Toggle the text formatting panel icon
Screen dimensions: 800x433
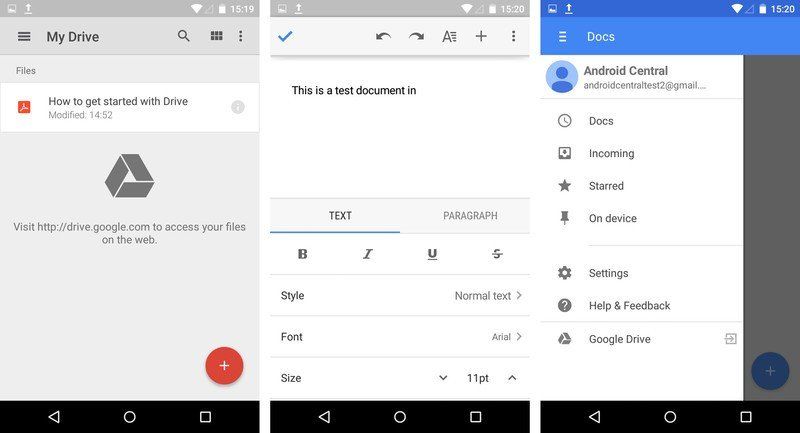[x=449, y=36]
